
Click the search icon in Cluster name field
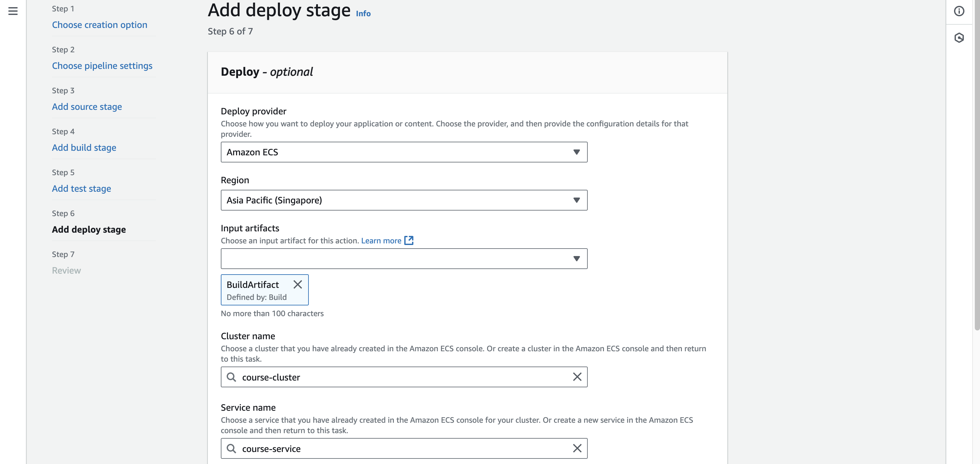[x=231, y=377]
